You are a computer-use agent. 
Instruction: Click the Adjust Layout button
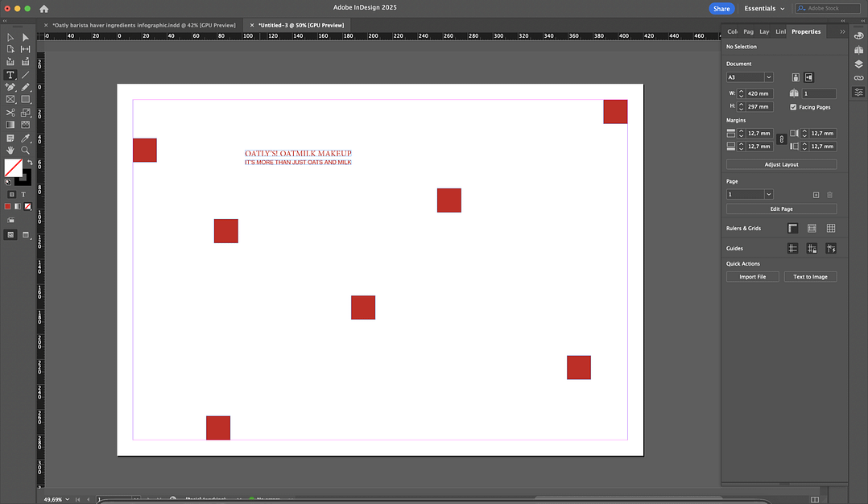click(781, 164)
